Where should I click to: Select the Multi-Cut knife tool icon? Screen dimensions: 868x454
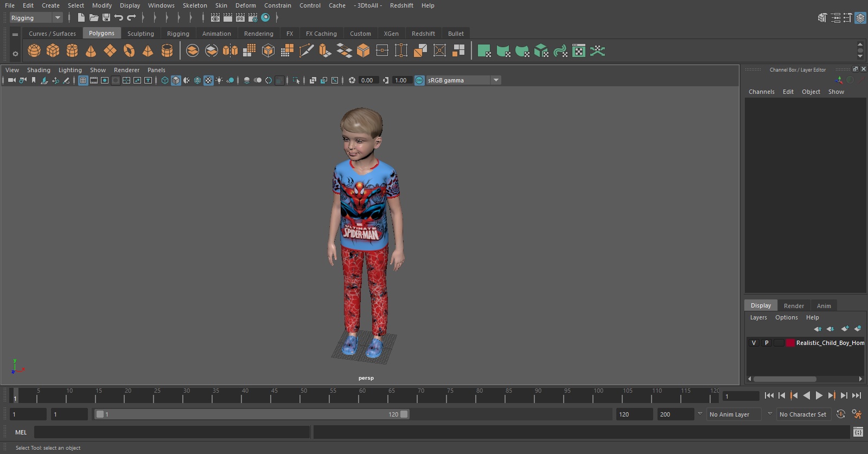pos(306,51)
